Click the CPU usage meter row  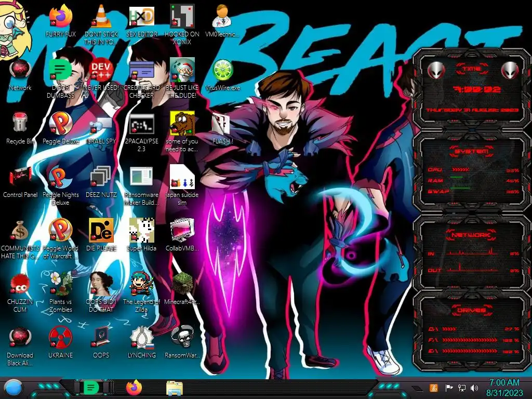point(473,170)
